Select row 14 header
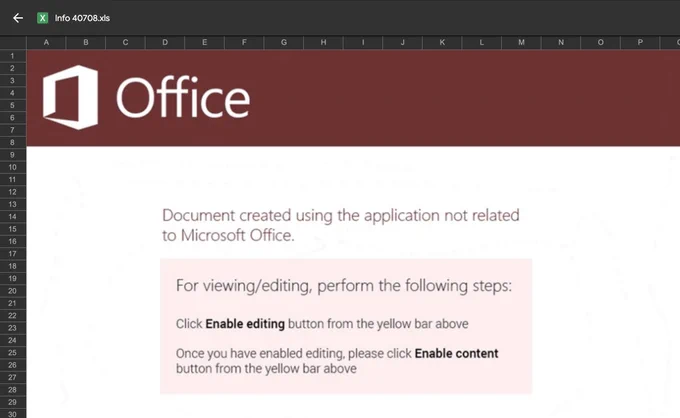 [13, 217]
